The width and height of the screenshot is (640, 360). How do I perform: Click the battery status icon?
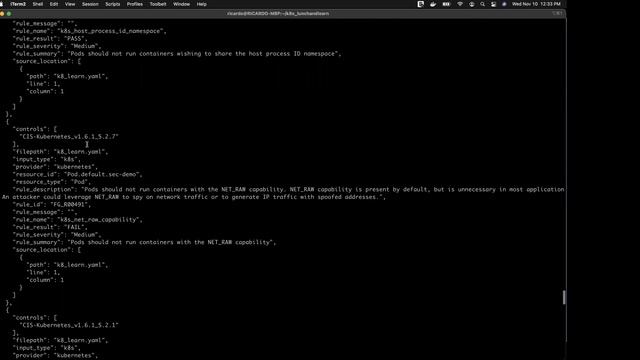point(446,4)
